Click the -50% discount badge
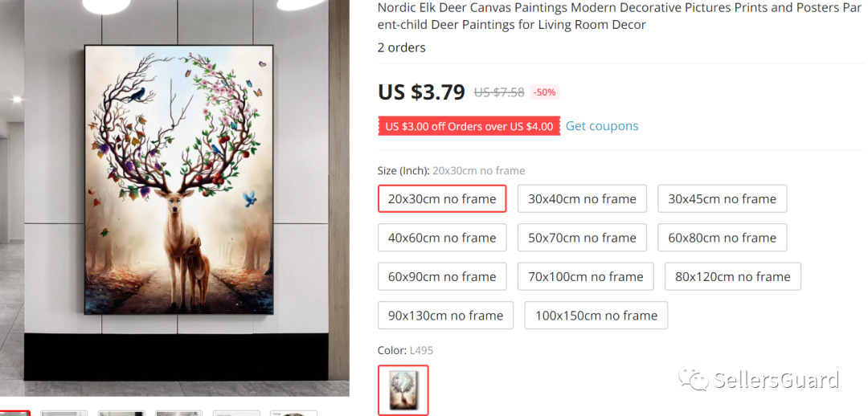 pos(544,92)
